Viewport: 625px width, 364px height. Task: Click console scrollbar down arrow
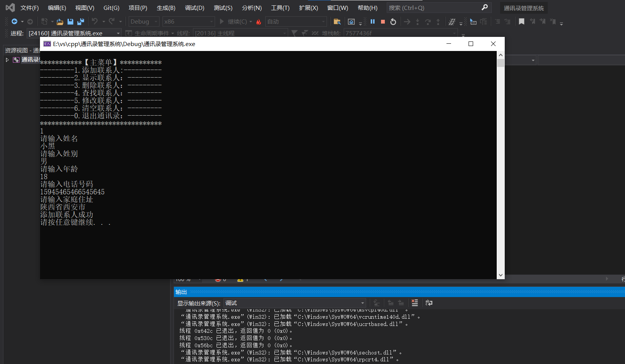coord(501,275)
